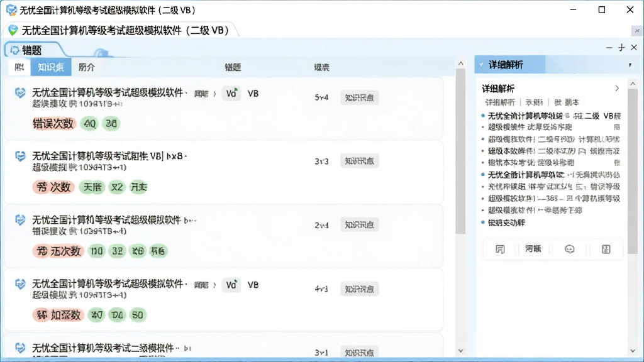Click the 2v4 value in the third row
644x362 pixels.
click(321, 225)
